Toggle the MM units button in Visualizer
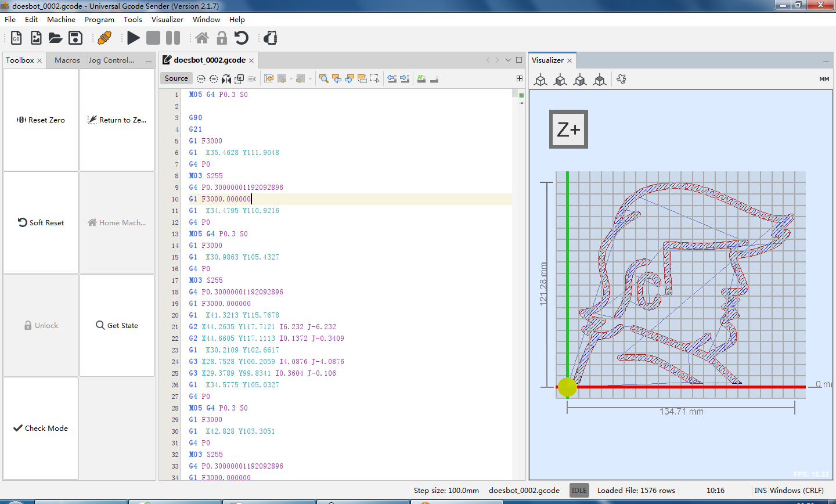836x504 pixels. (824, 80)
